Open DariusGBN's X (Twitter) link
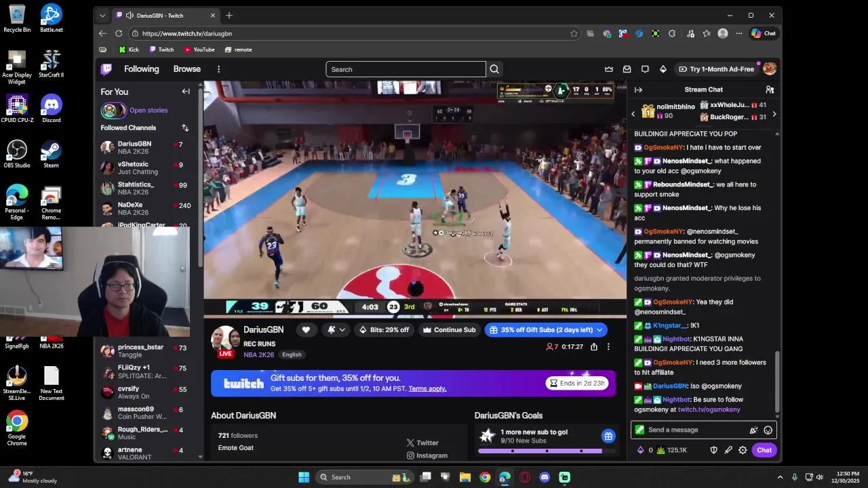 click(422, 443)
